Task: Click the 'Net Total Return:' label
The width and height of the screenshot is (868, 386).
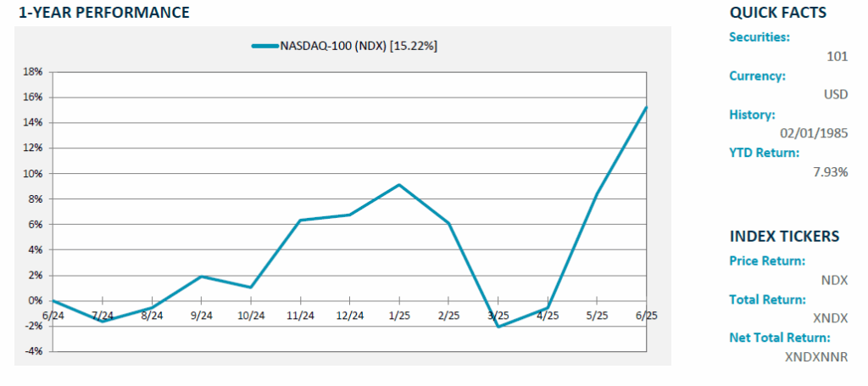Action: tap(780, 338)
